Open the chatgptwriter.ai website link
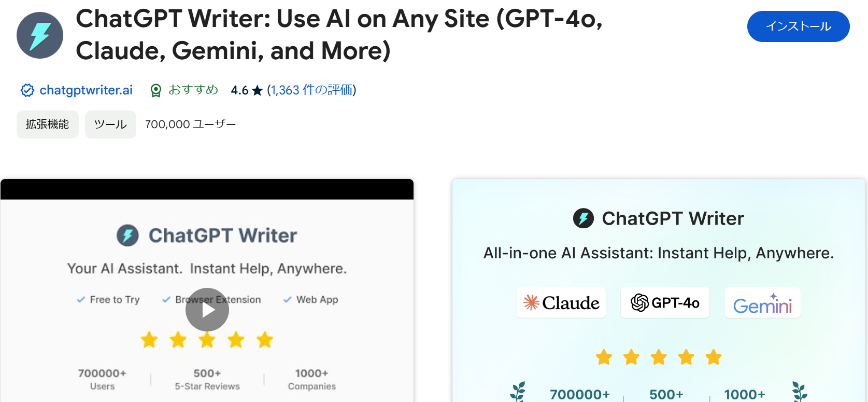This screenshot has height=402, width=868. coord(86,90)
